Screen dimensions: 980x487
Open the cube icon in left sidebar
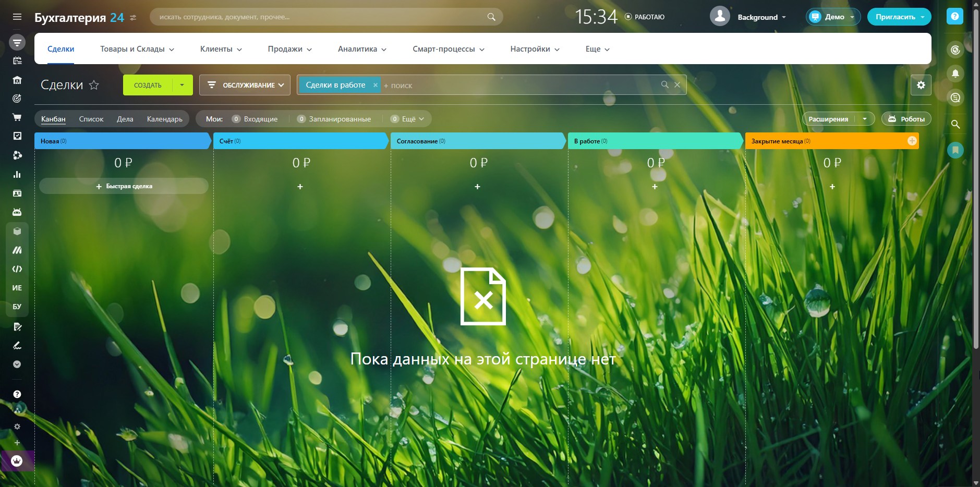point(17,231)
